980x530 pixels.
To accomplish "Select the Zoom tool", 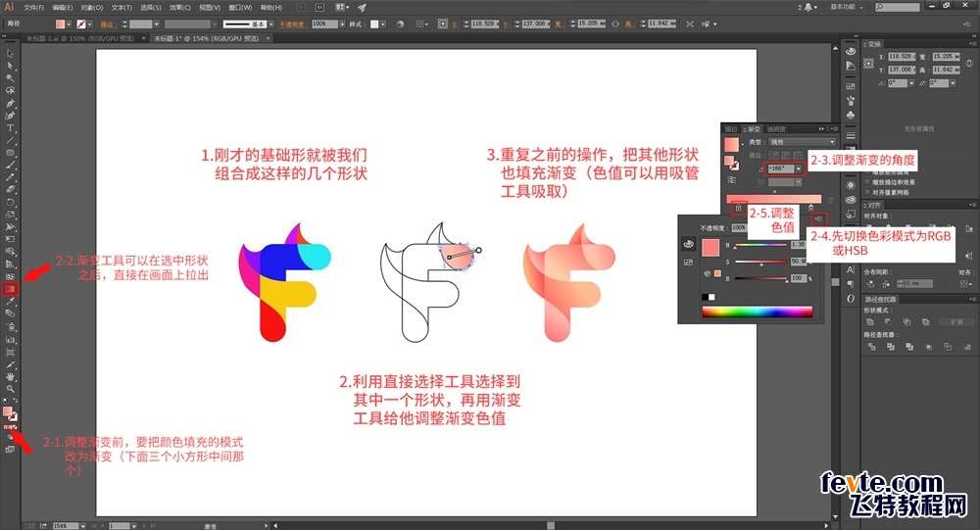I will 10,389.
